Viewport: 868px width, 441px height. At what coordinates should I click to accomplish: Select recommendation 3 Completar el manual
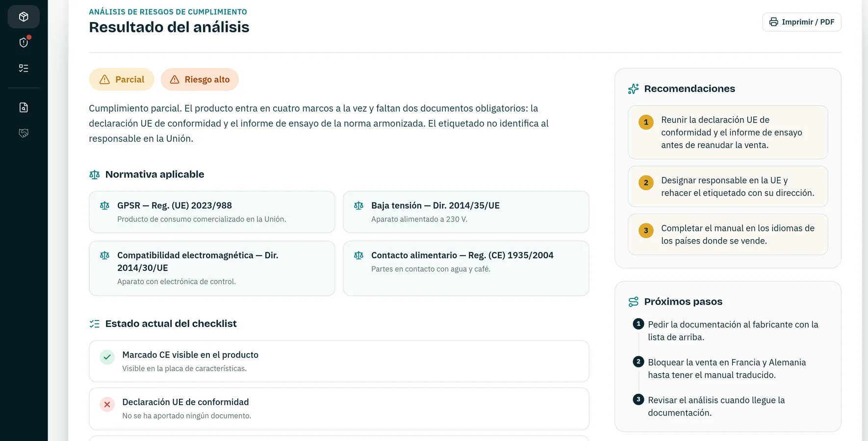tap(728, 234)
